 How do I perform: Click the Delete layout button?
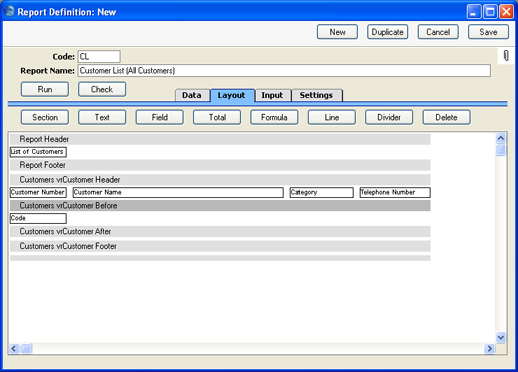coord(446,117)
